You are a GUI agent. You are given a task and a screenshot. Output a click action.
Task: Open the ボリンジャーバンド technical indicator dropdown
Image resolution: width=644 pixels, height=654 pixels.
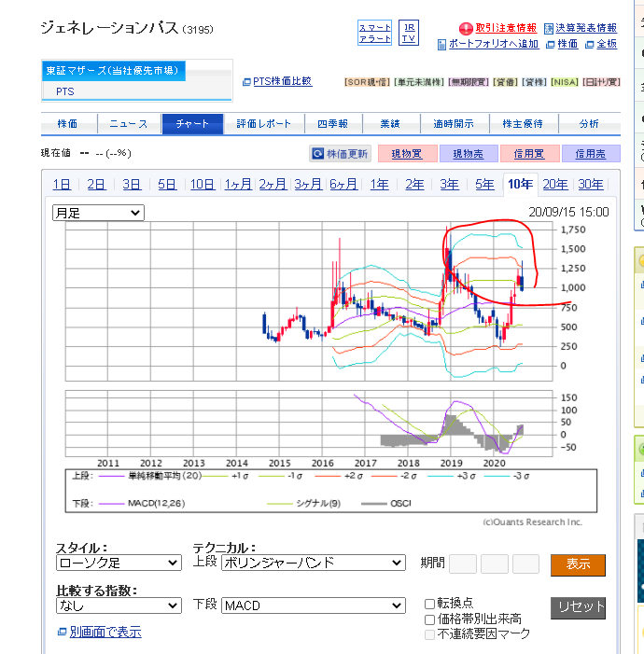pyautogui.click(x=313, y=563)
